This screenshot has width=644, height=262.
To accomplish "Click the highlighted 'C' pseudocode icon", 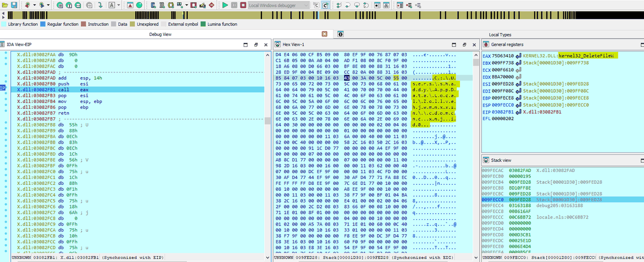I will tap(325, 5).
